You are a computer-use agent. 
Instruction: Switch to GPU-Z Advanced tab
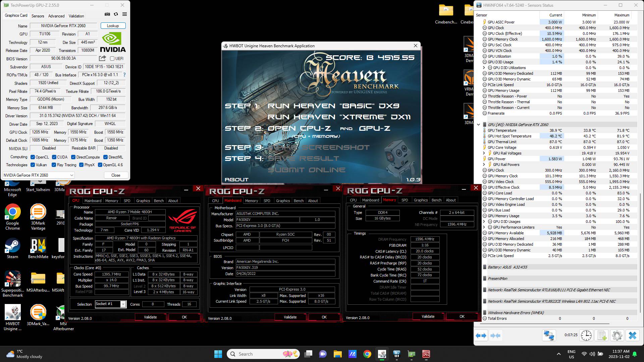click(x=56, y=16)
